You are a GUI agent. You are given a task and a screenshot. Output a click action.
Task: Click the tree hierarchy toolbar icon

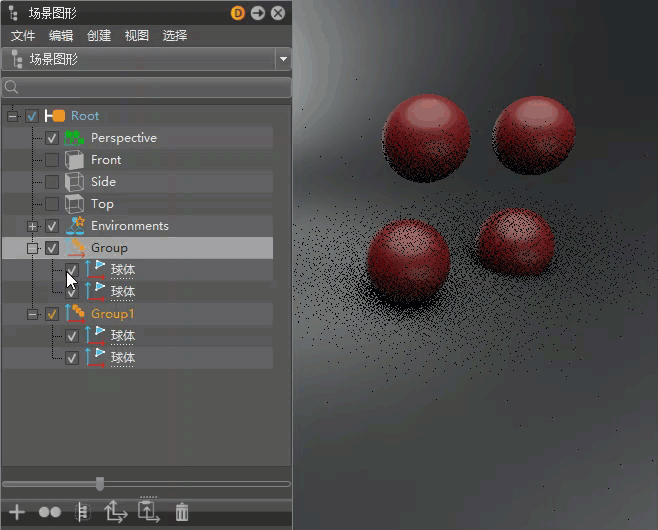click(83, 512)
